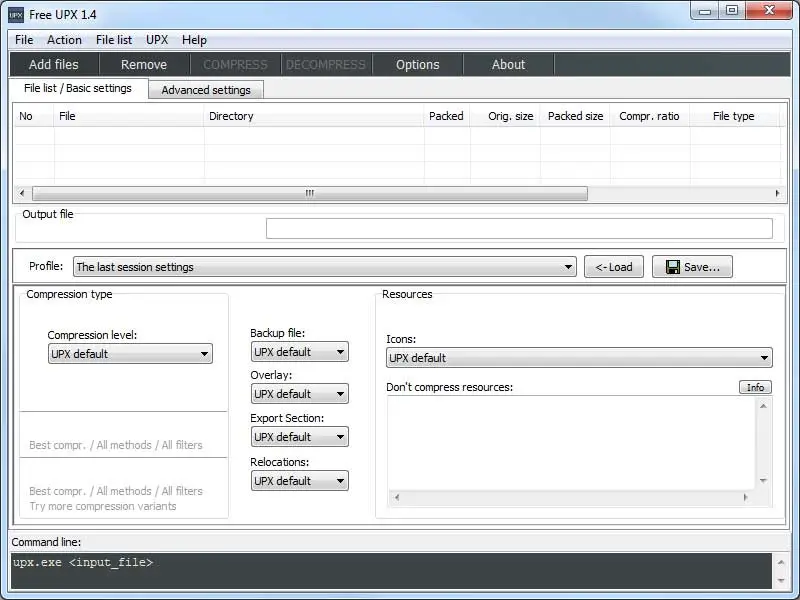Expand the Compression level dropdown
Viewport: 800px width, 600px height.
click(130, 354)
